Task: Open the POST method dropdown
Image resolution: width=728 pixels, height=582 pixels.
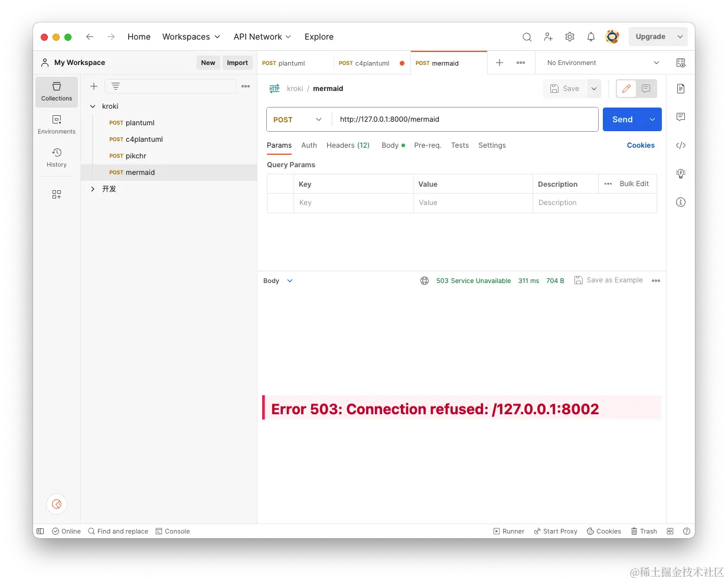Action: click(x=298, y=119)
